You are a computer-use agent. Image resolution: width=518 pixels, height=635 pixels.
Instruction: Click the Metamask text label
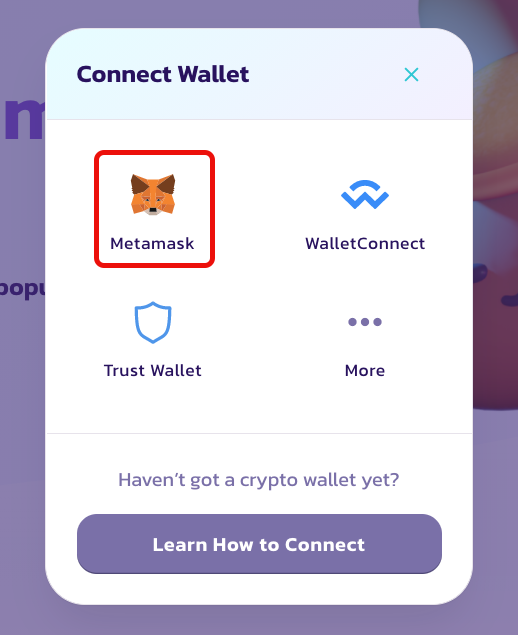[152, 243]
